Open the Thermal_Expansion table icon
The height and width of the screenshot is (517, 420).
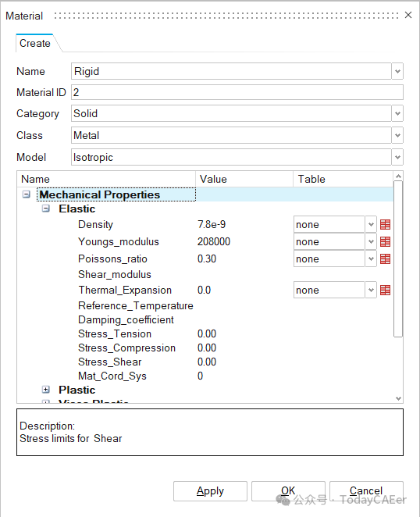[x=385, y=291]
